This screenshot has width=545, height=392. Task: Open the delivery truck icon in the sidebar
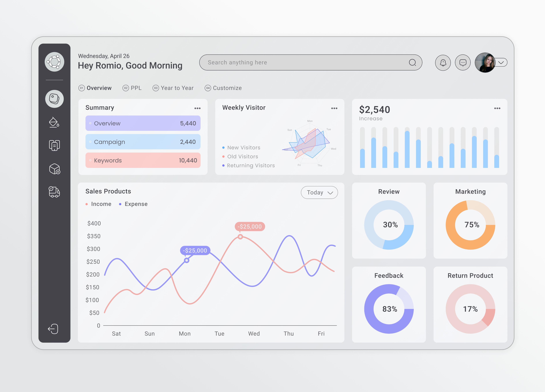pyautogui.click(x=54, y=192)
